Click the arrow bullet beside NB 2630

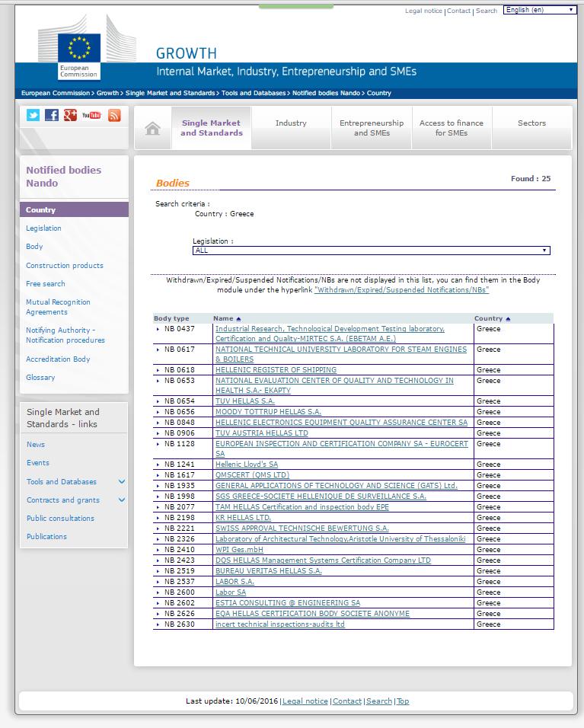pos(158,624)
